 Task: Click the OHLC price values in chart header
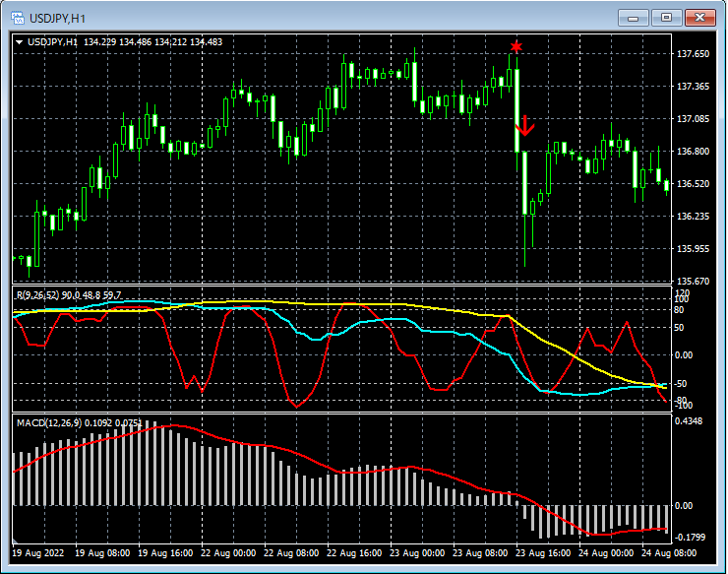tap(152, 41)
